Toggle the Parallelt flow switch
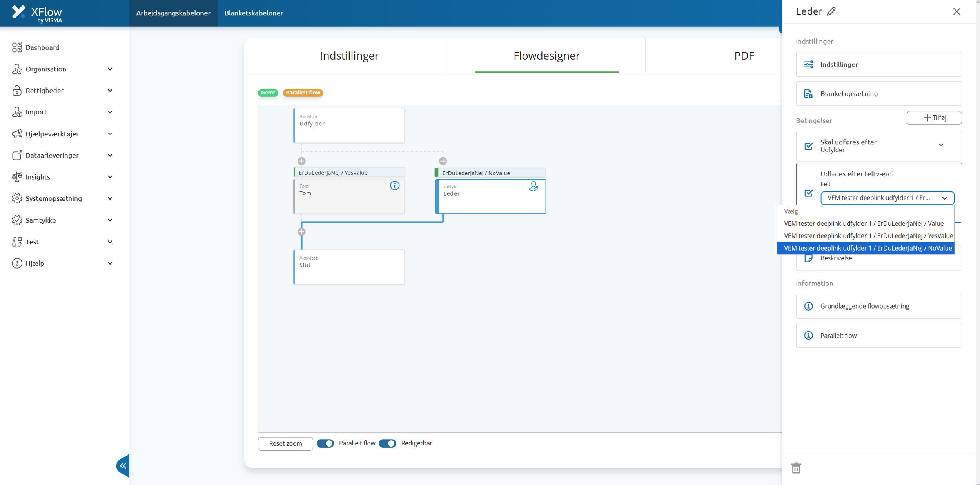This screenshot has height=485, width=980. [x=325, y=443]
